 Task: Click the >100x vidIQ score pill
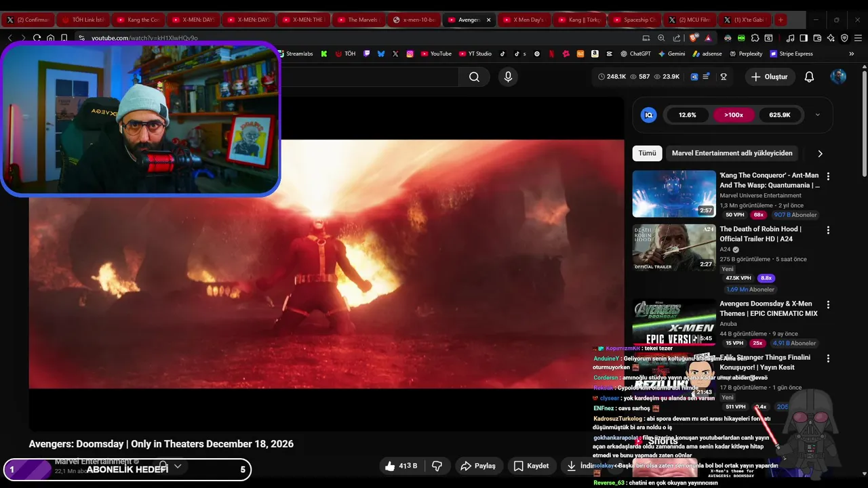(734, 115)
